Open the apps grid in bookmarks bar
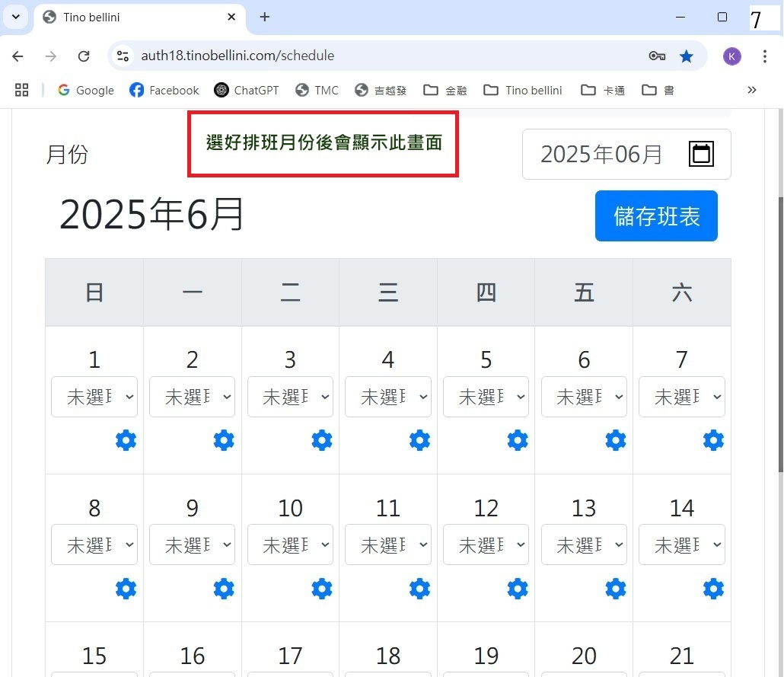Viewport: 784px width, 677px height. 22,90
